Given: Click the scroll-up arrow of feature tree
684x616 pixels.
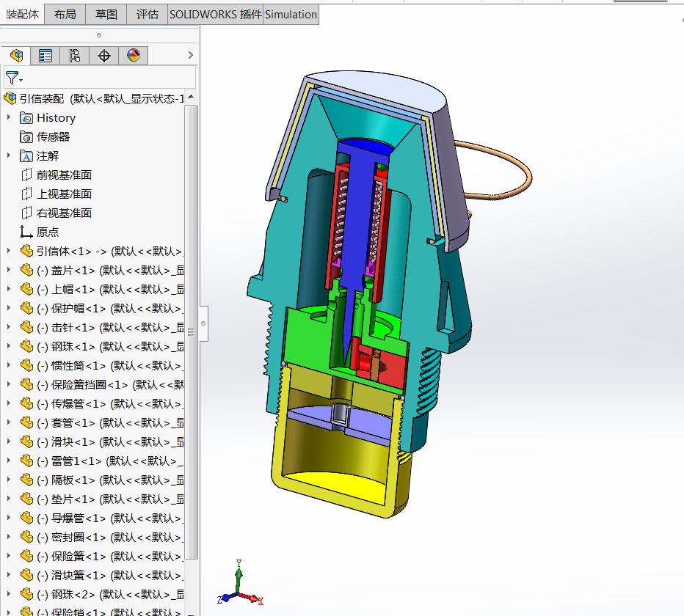Looking at the screenshot, I should click(191, 98).
